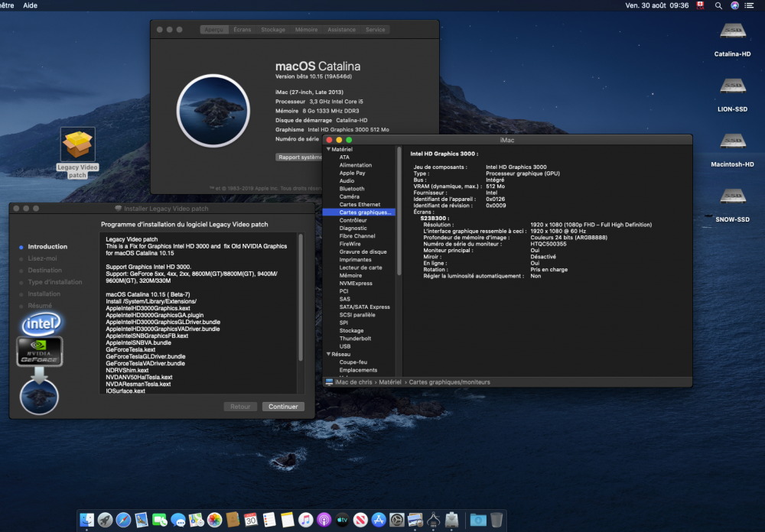Click Matériel in the path bar
This screenshot has width=765, height=532.
[390, 382]
